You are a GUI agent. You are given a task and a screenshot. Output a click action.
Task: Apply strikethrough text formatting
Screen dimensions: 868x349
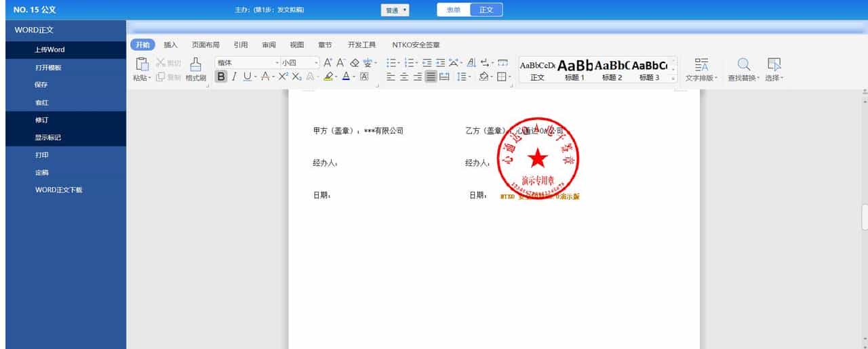[x=265, y=77]
